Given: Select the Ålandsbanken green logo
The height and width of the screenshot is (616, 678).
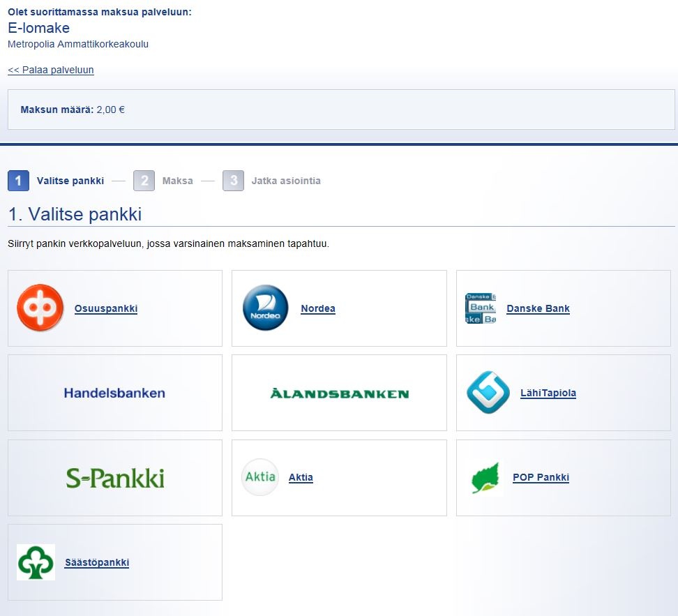Looking at the screenshot, I should click(340, 393).
